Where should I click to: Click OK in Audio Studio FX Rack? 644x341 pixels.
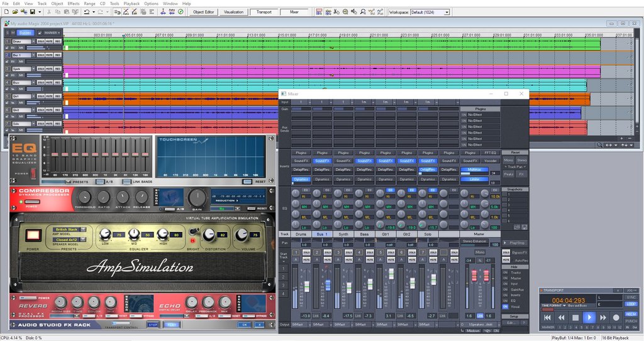tap(245, 325)
